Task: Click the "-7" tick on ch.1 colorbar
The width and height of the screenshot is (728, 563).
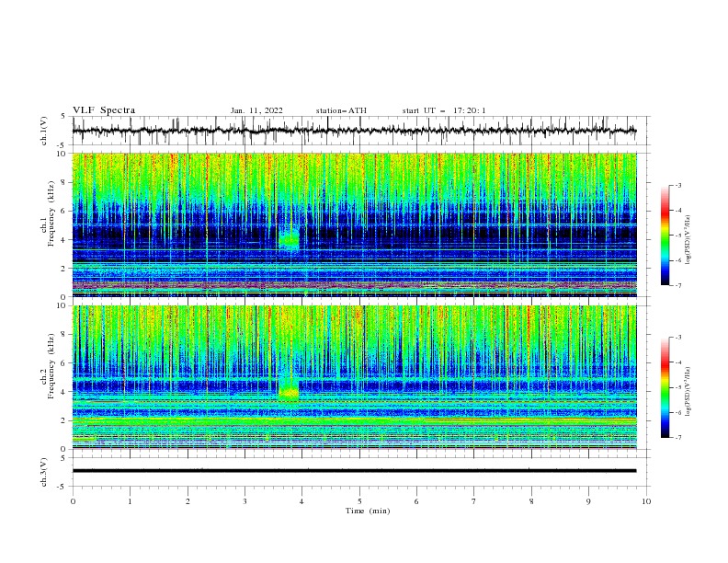Action: coord(678,285)
